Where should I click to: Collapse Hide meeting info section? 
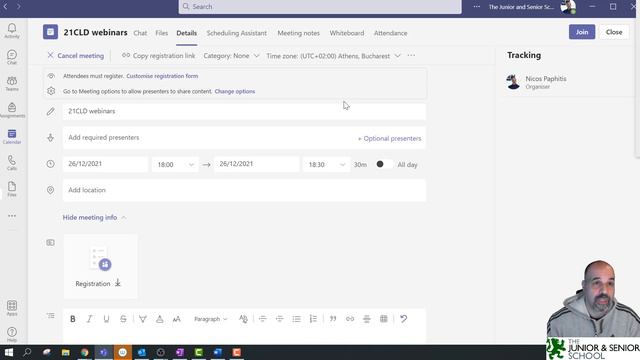pyautogui.click(x=94, y=218)
